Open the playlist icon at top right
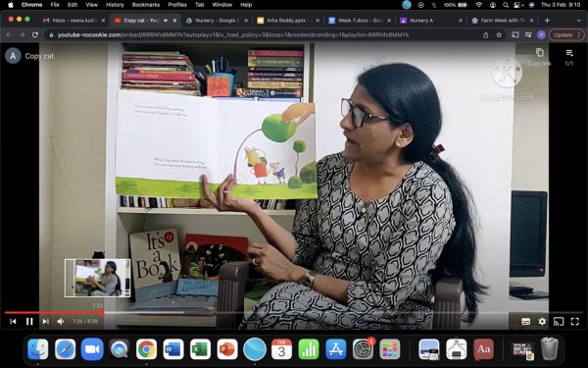The height and width of the screenshot is (368, 588). pyautogui.click(x=569, y=53)
